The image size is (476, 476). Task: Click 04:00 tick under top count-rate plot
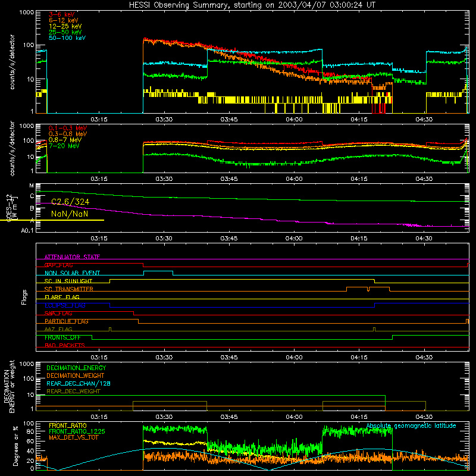pos(294,120)
